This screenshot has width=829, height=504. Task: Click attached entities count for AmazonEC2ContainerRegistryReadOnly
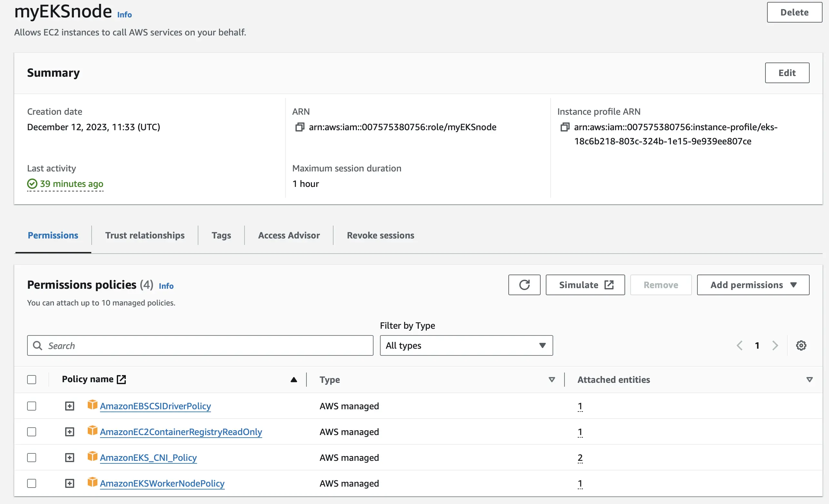[580, 432]
